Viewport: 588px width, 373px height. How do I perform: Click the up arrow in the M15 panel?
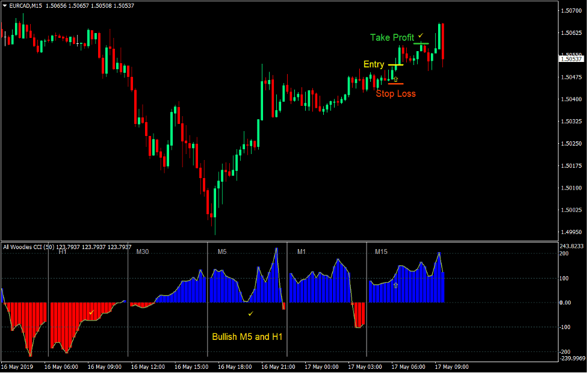pos(397,285)
